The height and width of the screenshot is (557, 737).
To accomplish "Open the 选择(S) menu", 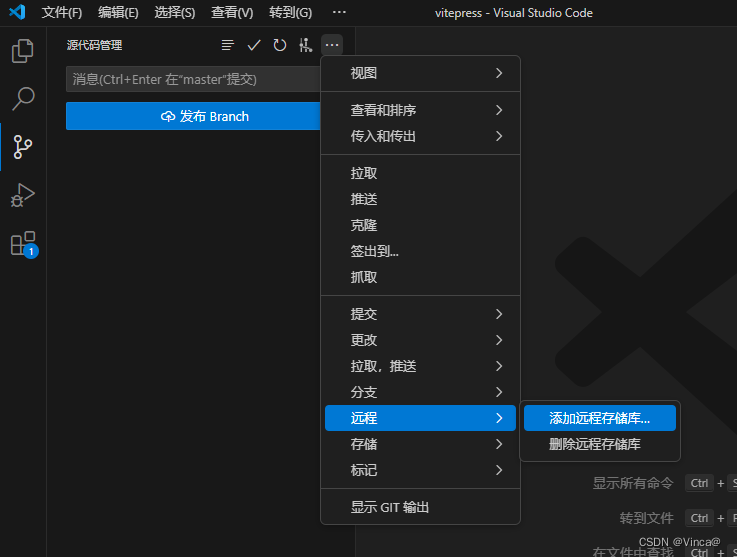I will 175,13.
